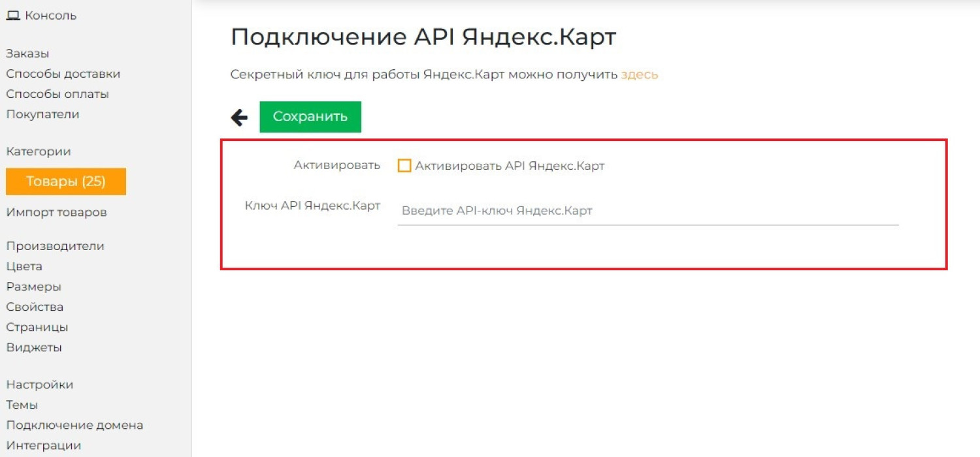Enable the Активировать API Яндекс.Карт checkbox
The width and height of the screenshot is (980, 457).
404,166
